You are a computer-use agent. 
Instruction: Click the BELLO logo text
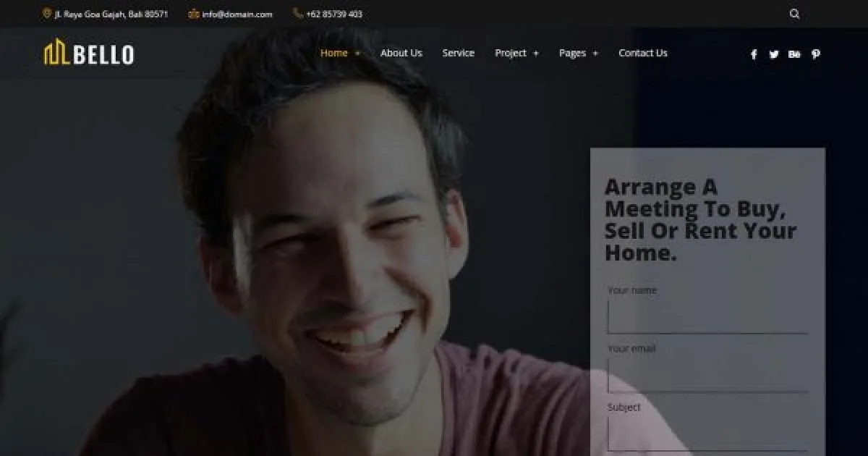[103, 54]
